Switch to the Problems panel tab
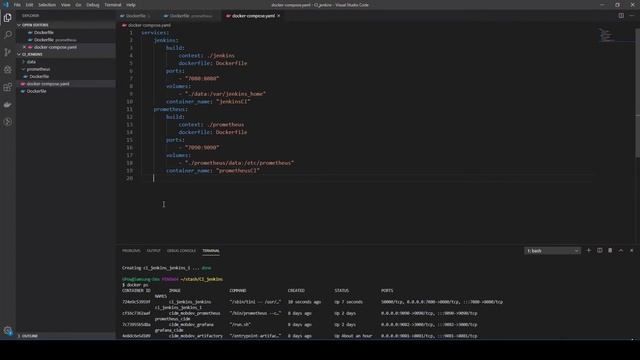640x360 pixels. click(x=131, y=251)
